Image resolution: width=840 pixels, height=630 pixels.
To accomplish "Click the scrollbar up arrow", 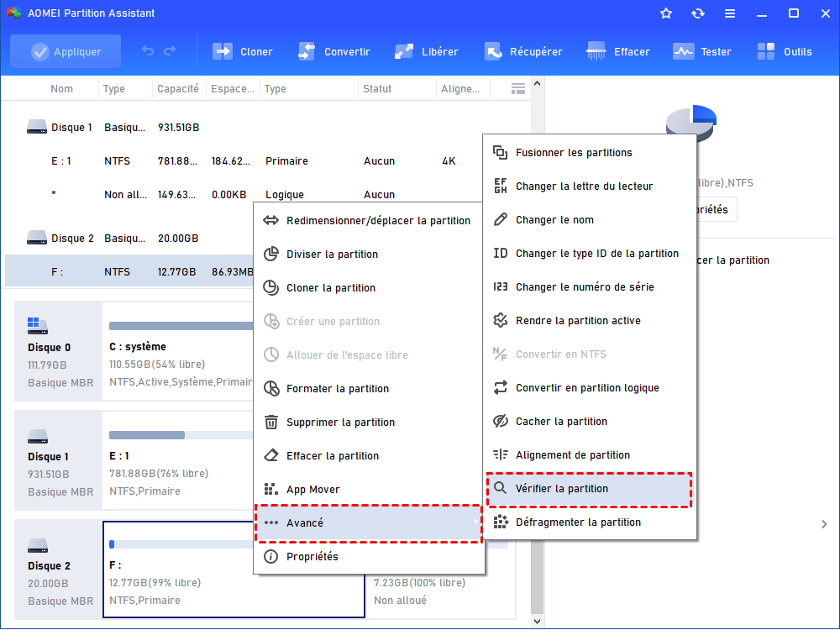I will pyautogui.click(x=538, y=83).
